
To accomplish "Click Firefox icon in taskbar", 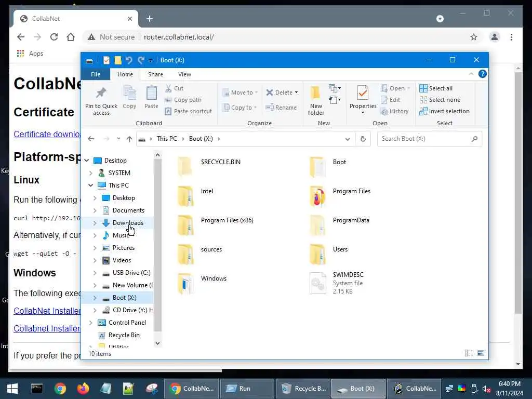I will point(83,389).
